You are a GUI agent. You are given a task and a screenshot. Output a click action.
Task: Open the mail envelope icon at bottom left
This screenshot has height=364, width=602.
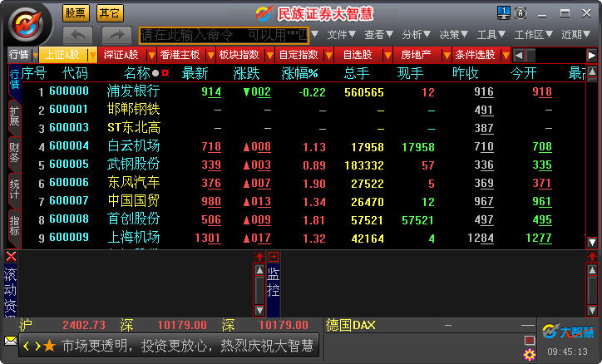point(11,341)
